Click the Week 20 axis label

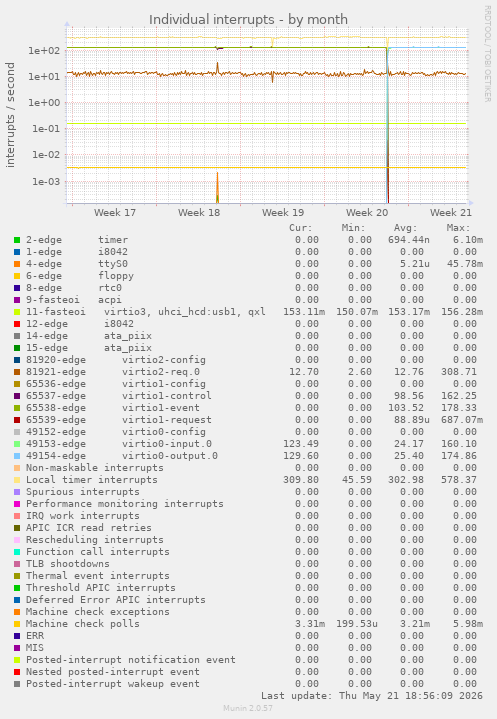click(367, 212)
